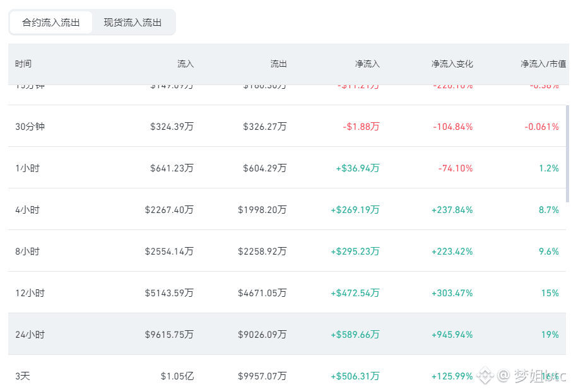The width and height of the screenshot is (571, 392).
Task: Sort by the 流出 column header
Action: pyautogui.click(x=279, y=64)
